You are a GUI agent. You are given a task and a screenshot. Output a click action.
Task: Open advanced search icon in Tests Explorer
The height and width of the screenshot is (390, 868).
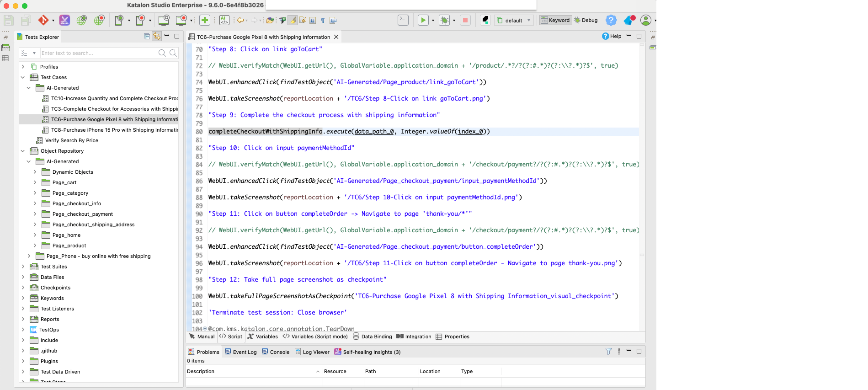click(x=173, y=53)
